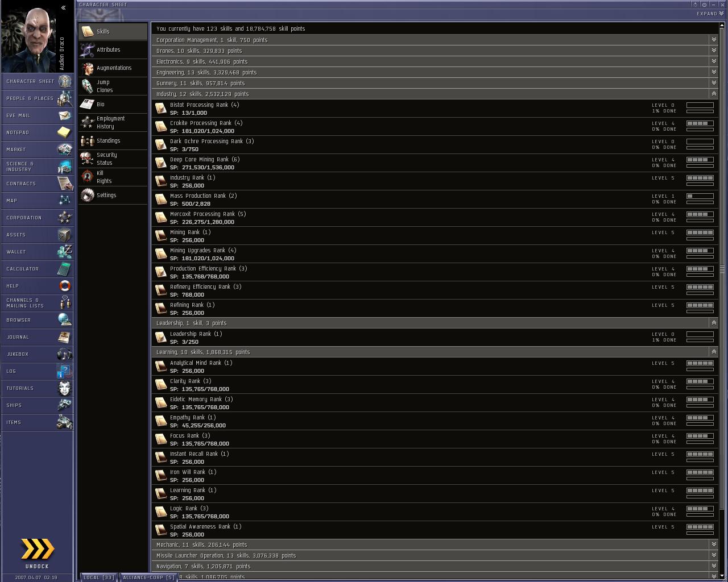Image resolution: width=728 pixels, height=582 pixels.
Task: Select the Mercoxit Processing Rank (5) skill
Action: (435, 218)
